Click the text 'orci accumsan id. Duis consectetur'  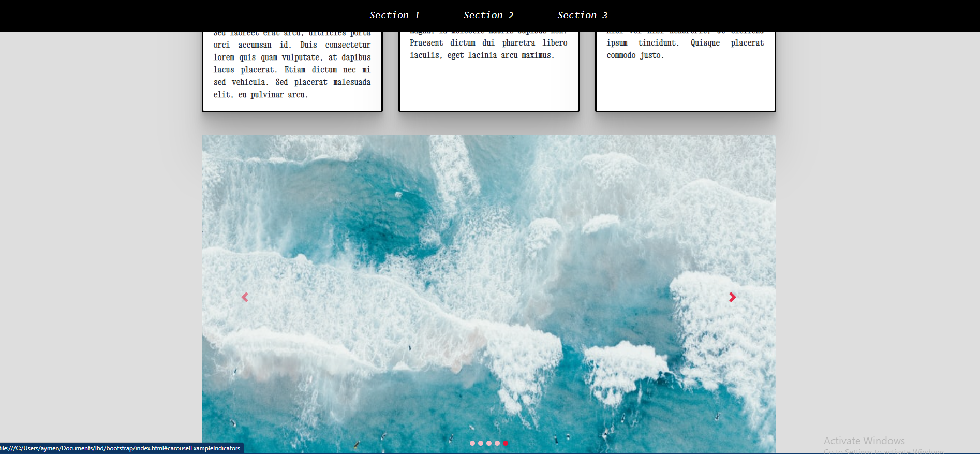pos(292,45)
